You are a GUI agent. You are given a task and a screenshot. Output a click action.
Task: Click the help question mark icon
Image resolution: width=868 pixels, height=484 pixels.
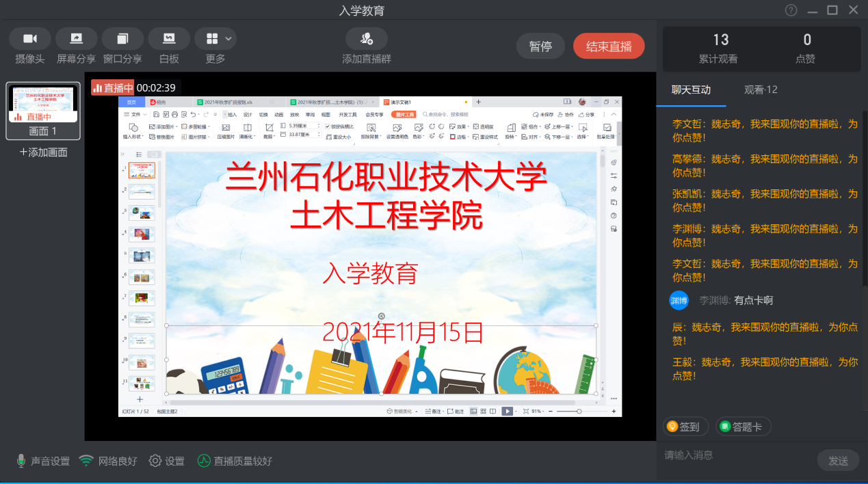pyautogui.click(x=791, y=10)
